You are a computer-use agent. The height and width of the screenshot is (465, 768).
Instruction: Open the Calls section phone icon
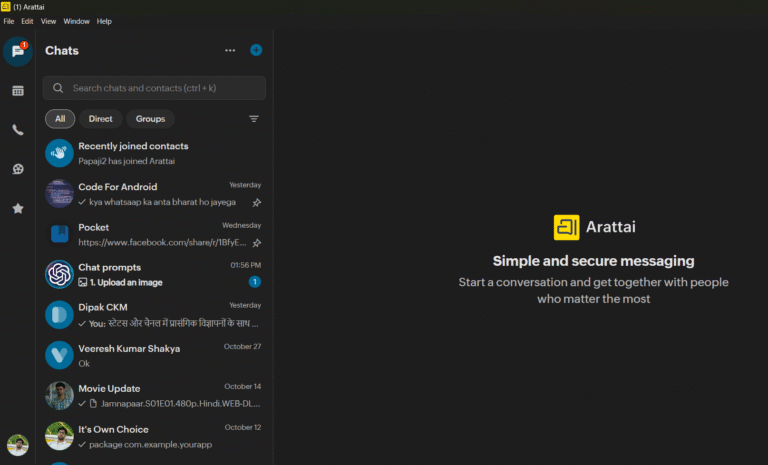[18, 130]
